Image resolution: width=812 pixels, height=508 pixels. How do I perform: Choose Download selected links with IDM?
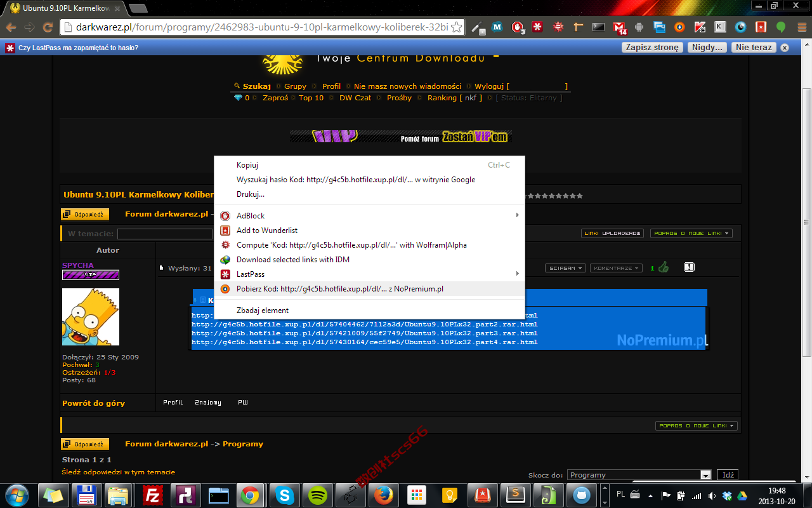coord(369,260)
